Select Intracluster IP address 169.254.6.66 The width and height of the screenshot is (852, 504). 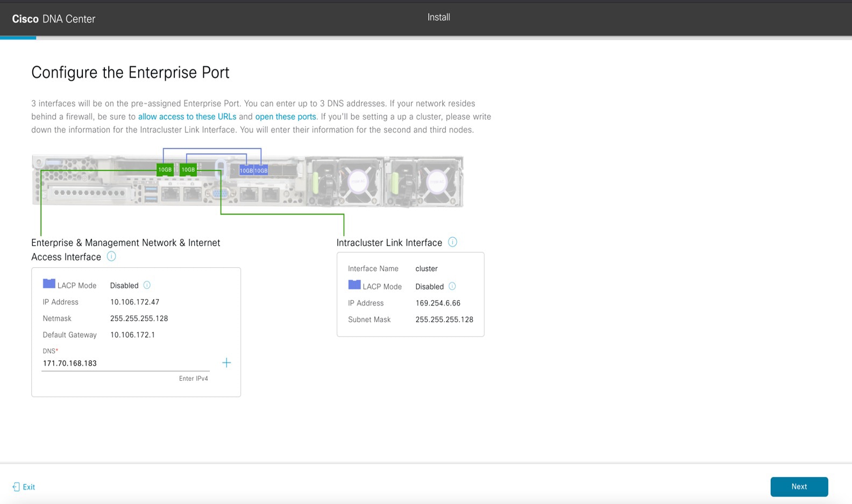438,303
